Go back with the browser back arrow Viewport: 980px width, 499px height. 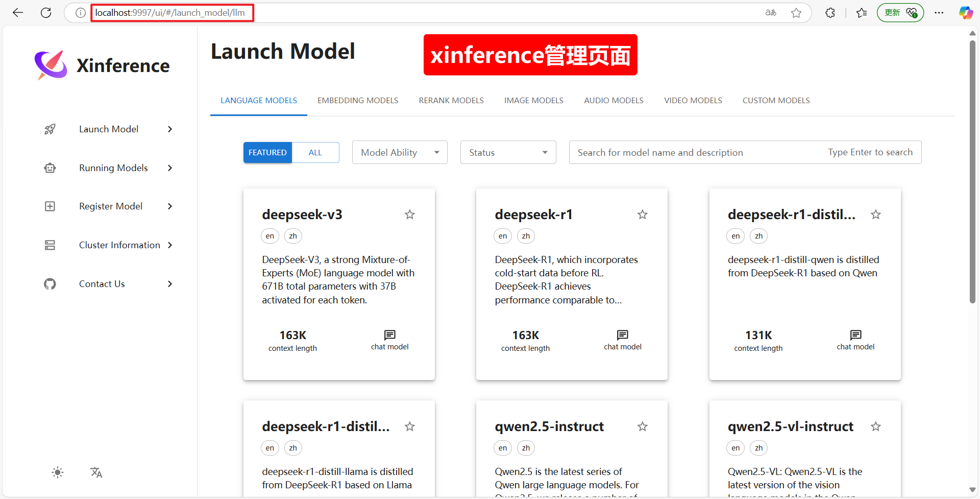(18, 13)
